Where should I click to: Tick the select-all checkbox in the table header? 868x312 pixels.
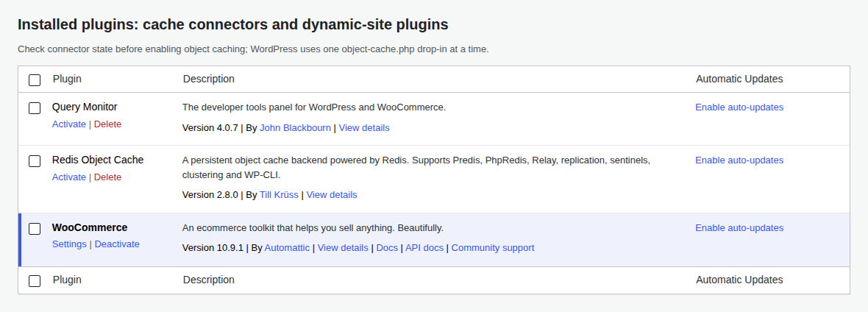35,79
